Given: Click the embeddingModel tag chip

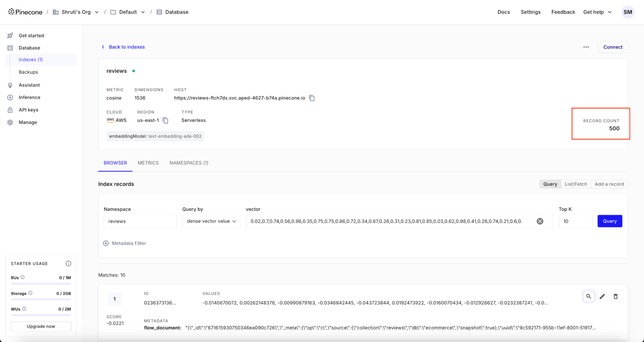Looking at the screenshot, I should tap(155, 136).
